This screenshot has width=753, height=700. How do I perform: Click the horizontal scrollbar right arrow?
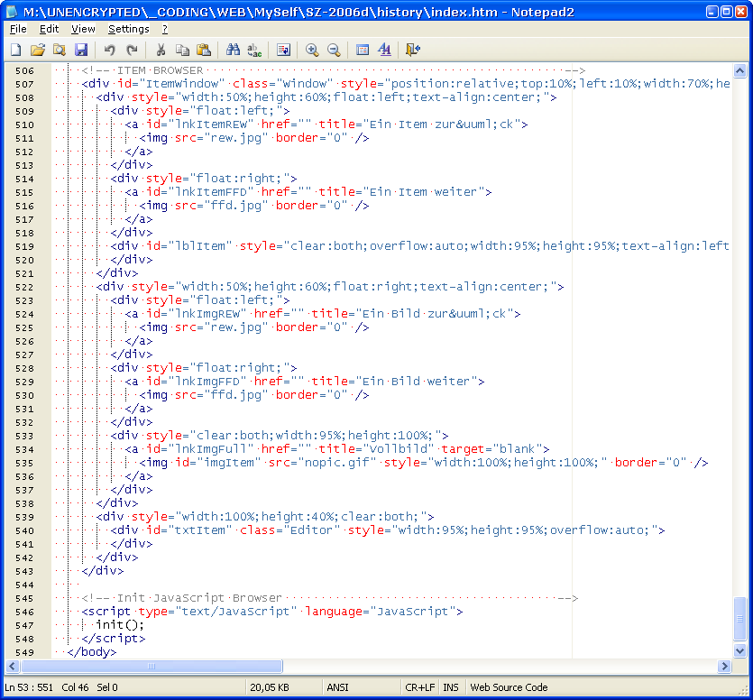[x=725, y=667]
